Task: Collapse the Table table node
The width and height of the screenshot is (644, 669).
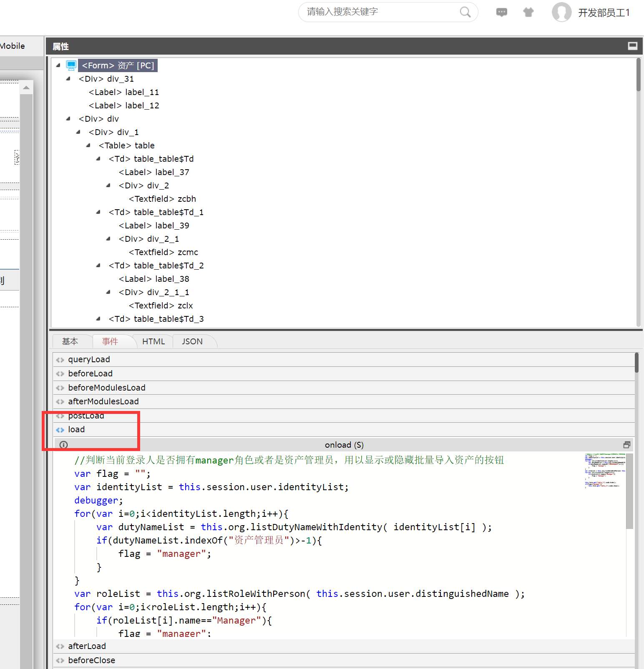Action: point(88,145)
